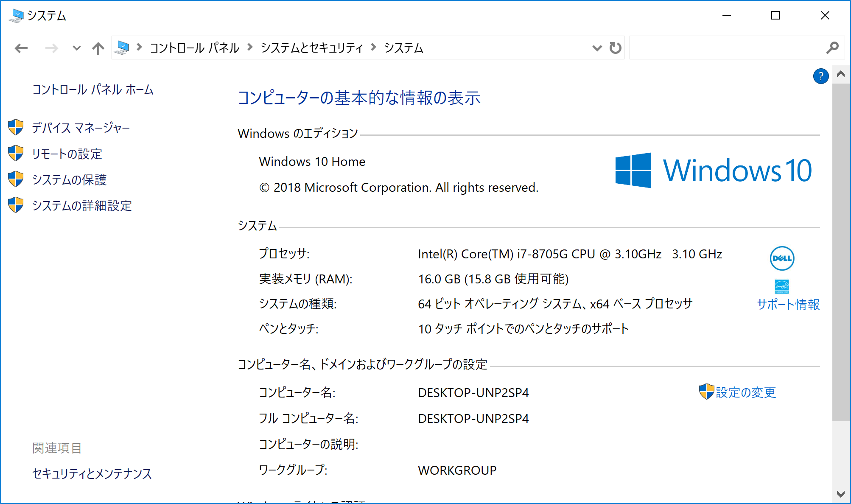Expand chevron after システムとセキュリティ breadcrumb
This screenshot has height=504, width=851.
pos(373,48)
